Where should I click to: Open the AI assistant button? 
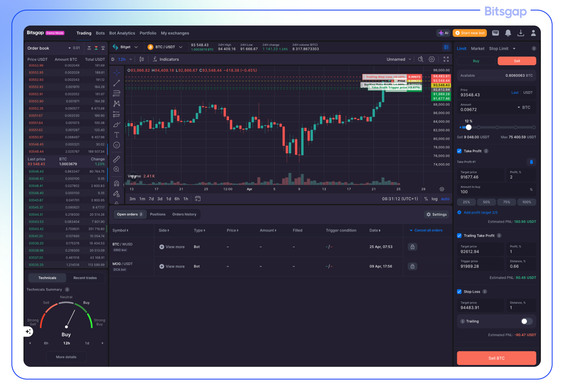click(443, 33)
